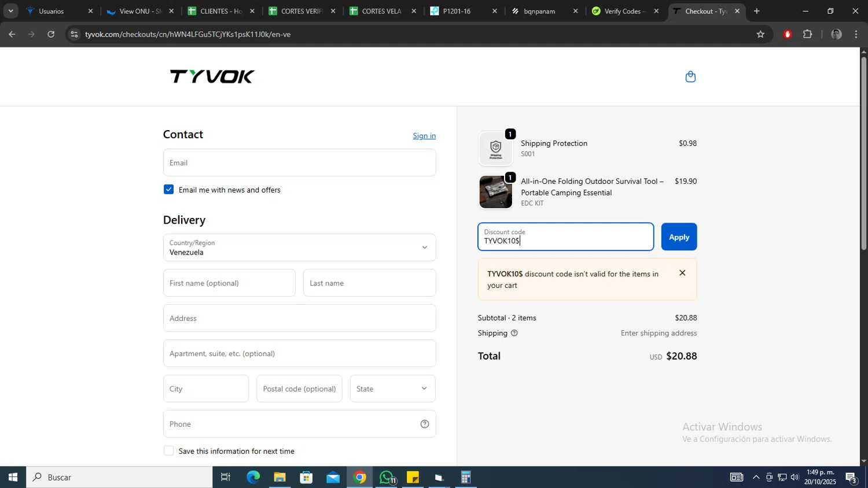Click the Email input field
Viewport: 868px width, 488px height.
(299, 162)
